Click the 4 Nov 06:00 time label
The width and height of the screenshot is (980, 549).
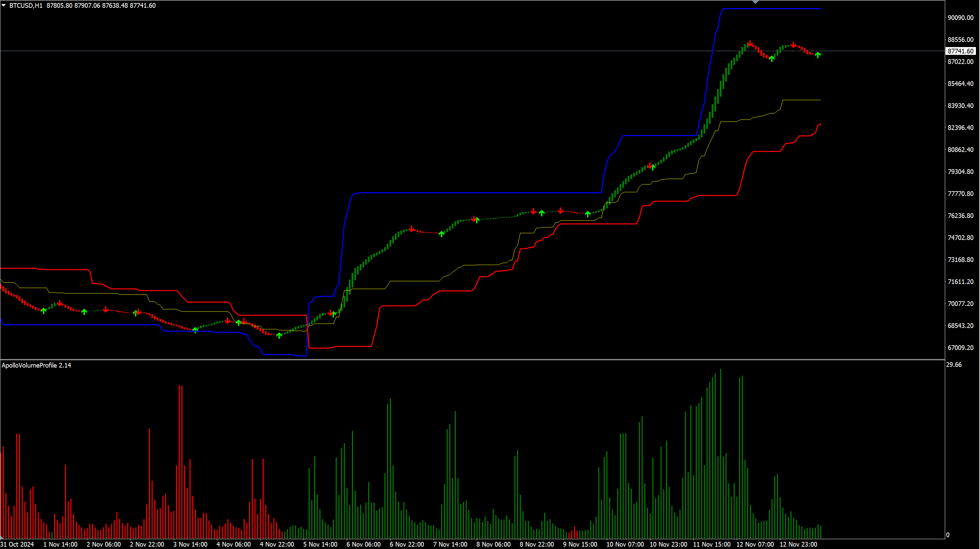pos(233,545)
